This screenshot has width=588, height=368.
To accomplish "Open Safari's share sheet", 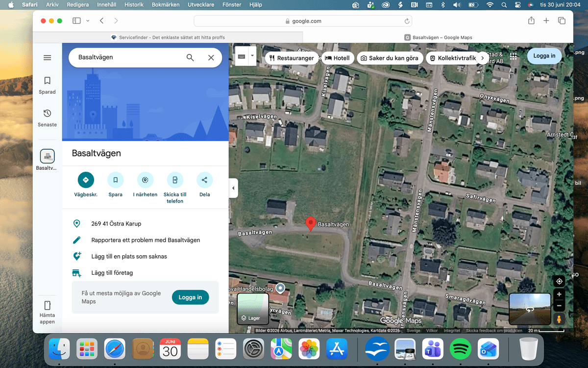I will [531, 21].
